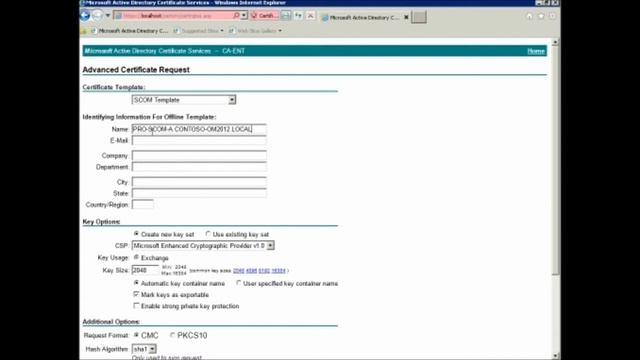
Task: Click Add to Favorites bar icon
Action: (83, 31)
